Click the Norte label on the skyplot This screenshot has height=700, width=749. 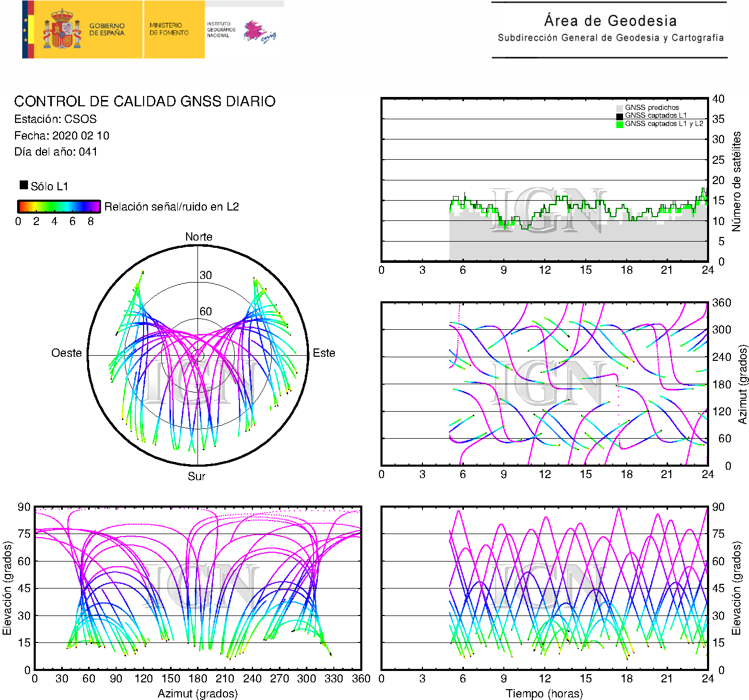(199, 237)
